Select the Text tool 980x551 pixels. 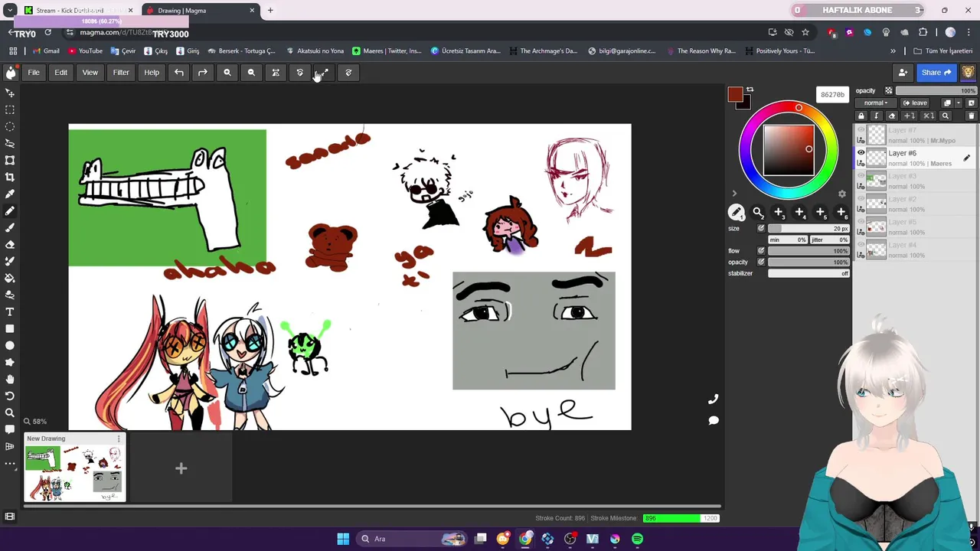point(10,311)
